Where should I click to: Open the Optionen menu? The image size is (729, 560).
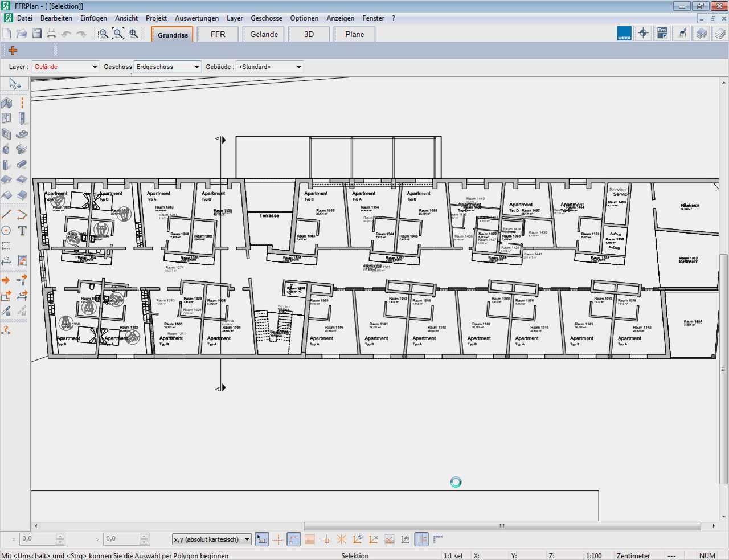[304, 18]
